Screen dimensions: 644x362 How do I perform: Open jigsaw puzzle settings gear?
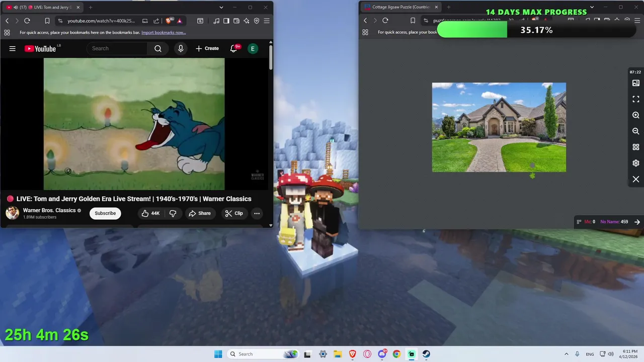(x=636, y=163)
